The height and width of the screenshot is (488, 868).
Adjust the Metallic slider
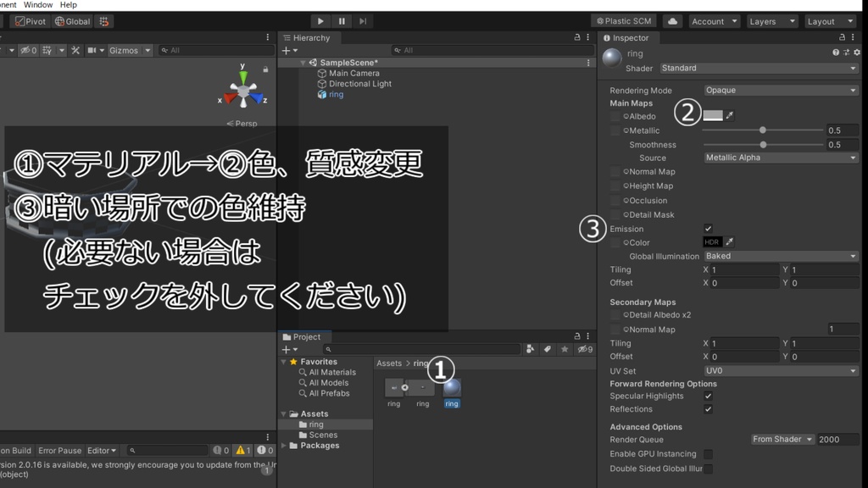763,130
